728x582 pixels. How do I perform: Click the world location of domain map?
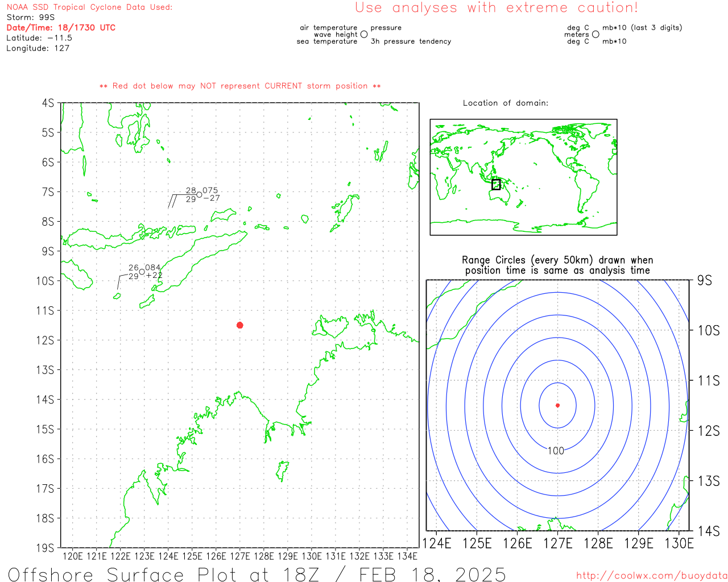(523, 177)
